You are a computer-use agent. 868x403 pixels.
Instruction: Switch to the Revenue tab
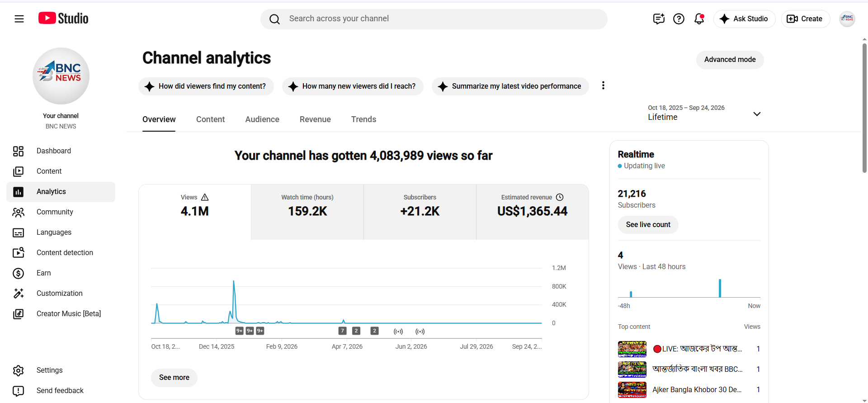coord(315,119)
